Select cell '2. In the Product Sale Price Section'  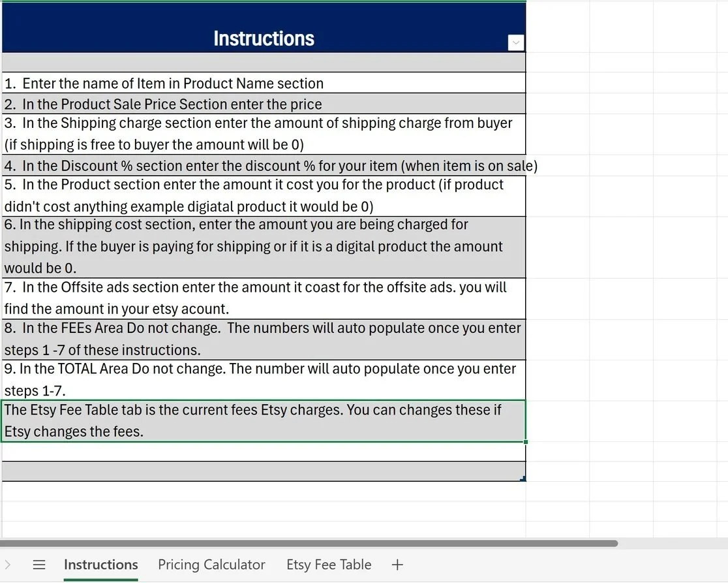coord(264,104)
